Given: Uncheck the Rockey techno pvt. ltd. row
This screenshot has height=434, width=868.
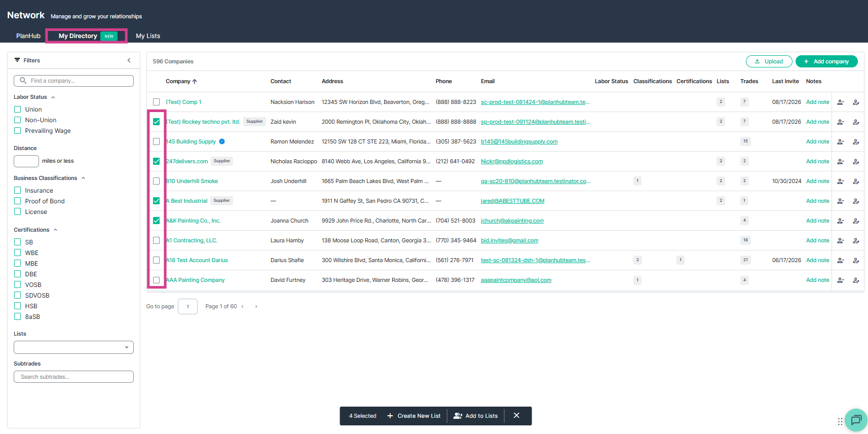Looking at the screenshot, I should pos(156,122).
